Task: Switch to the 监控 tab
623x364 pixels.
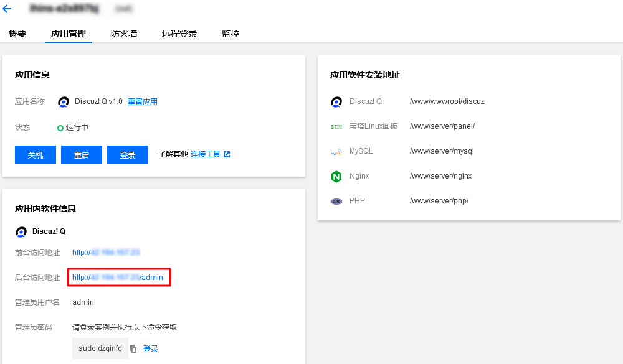Action: [231, 34]
